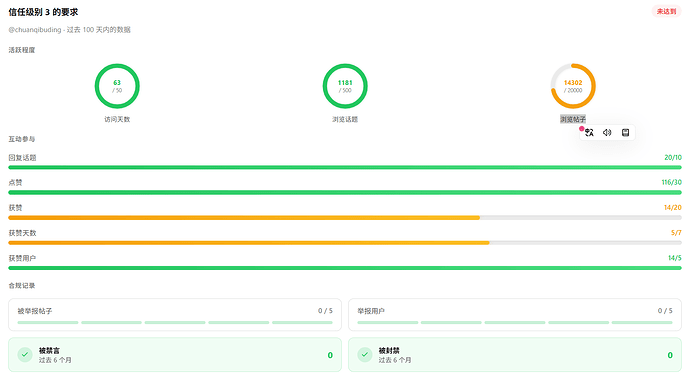Click the orange 获赞 progress bar
Viewport: 690px width, 376px height.
(x=345, y=217)
